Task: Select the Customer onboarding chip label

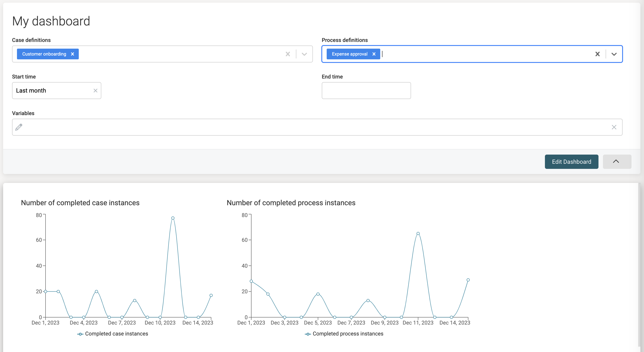Action: pyautogui.click(x=44, y=54)
